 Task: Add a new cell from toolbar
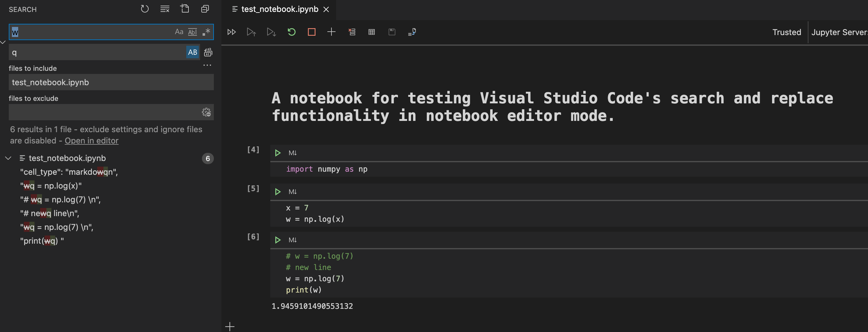tap(331, 32)
